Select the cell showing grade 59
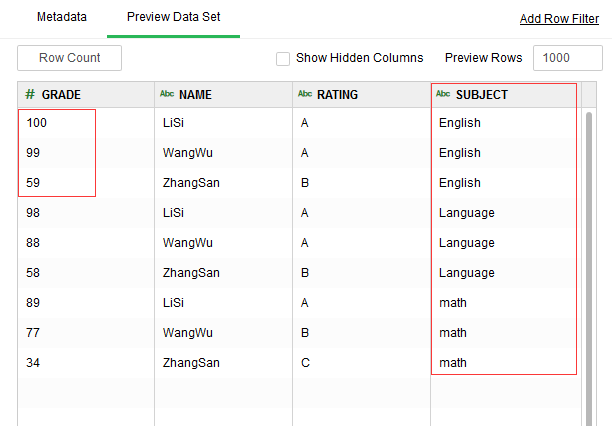 coord(34,183)
